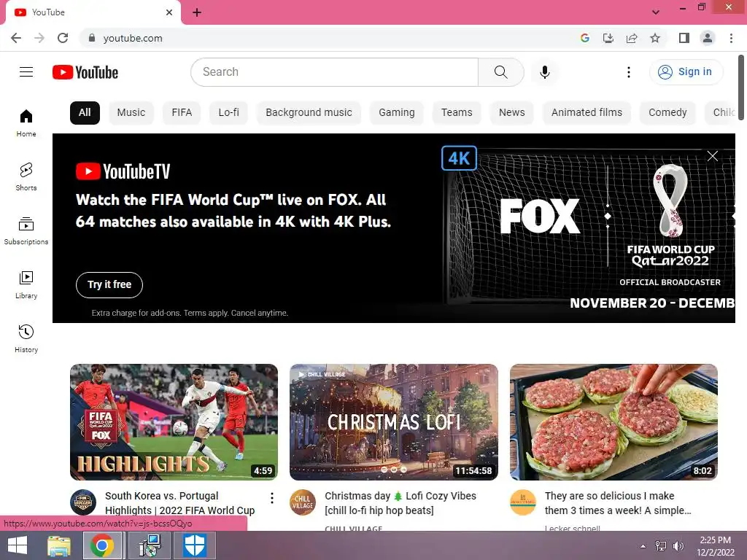This screenshot has width=747, height=560.
Task: Open the meat patties cooking thumbnail
Action: [614, 422]
